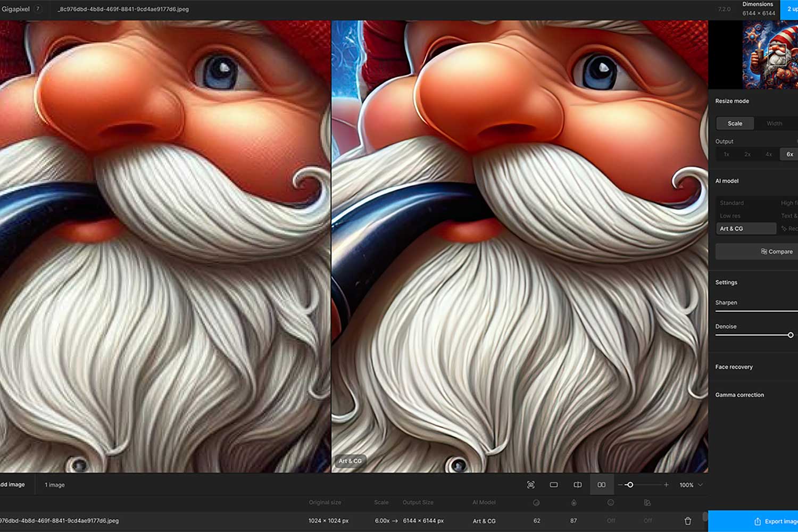
Task: Click the denoise value 87
Action: click(573, 521)
